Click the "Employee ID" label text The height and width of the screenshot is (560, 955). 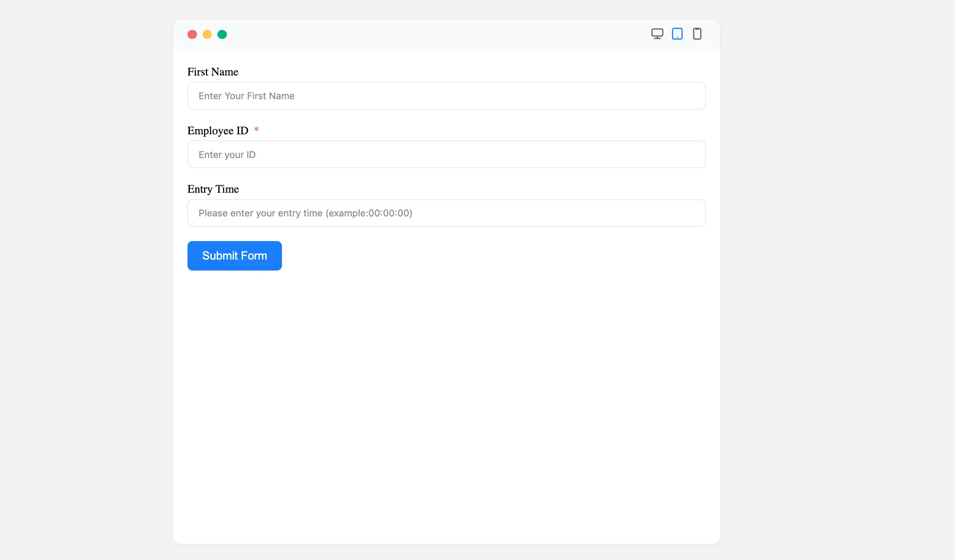218,131
